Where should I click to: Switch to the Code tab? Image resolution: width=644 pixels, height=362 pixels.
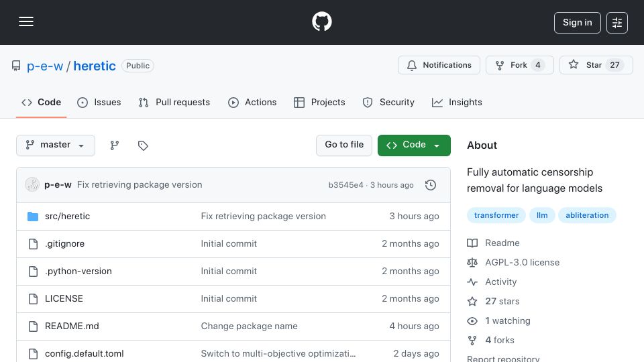coord(41,102)
